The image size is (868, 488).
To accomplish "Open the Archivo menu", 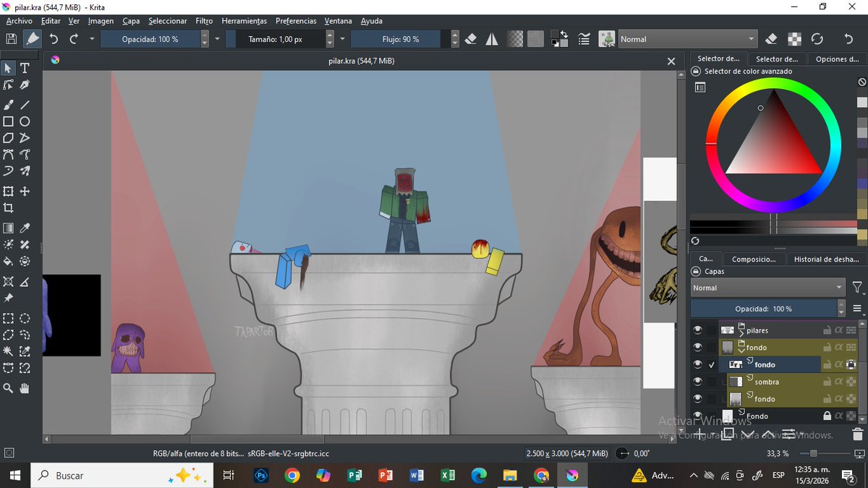I will tap(19, 21).
